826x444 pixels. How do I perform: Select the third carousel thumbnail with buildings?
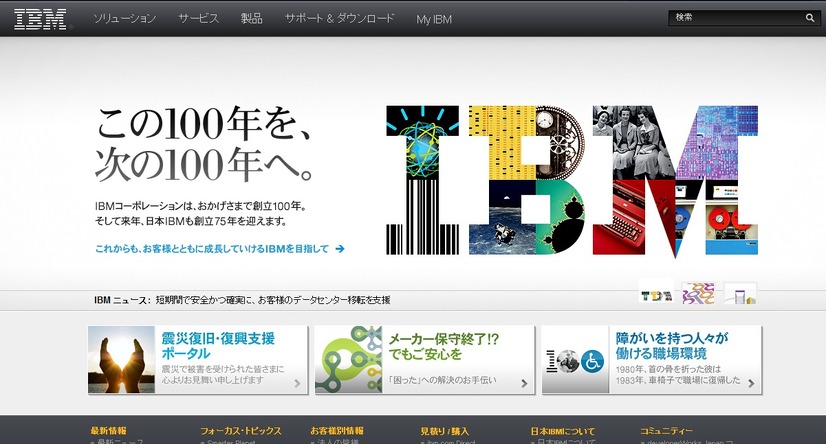[x=740, y=293]
